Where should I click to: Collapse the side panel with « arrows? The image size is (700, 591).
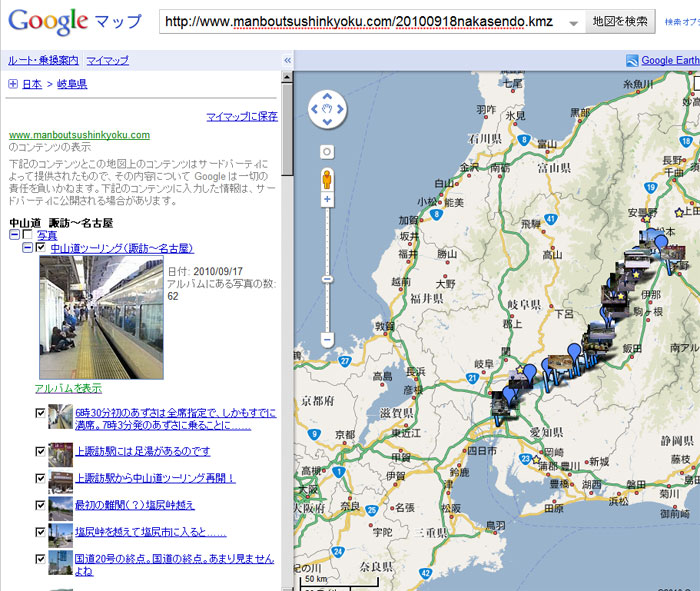288,61
